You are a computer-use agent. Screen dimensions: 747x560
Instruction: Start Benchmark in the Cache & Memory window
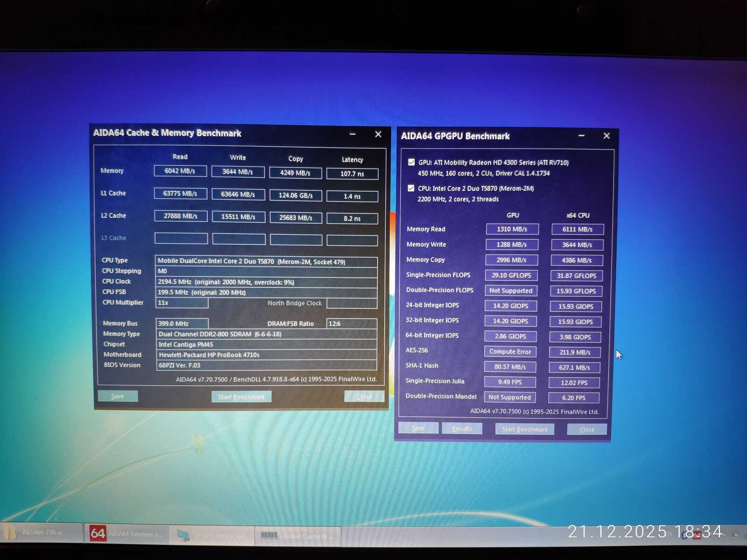coord(241,397)
